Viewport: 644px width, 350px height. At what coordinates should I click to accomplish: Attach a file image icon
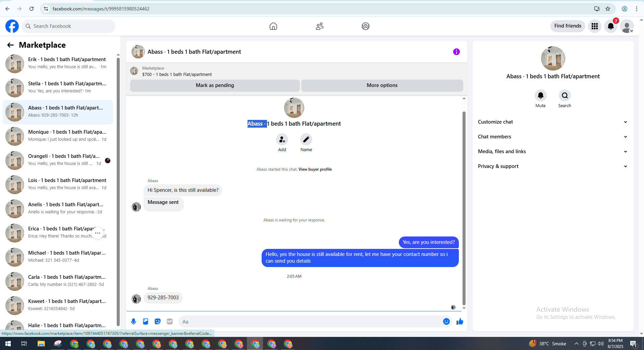146,321
